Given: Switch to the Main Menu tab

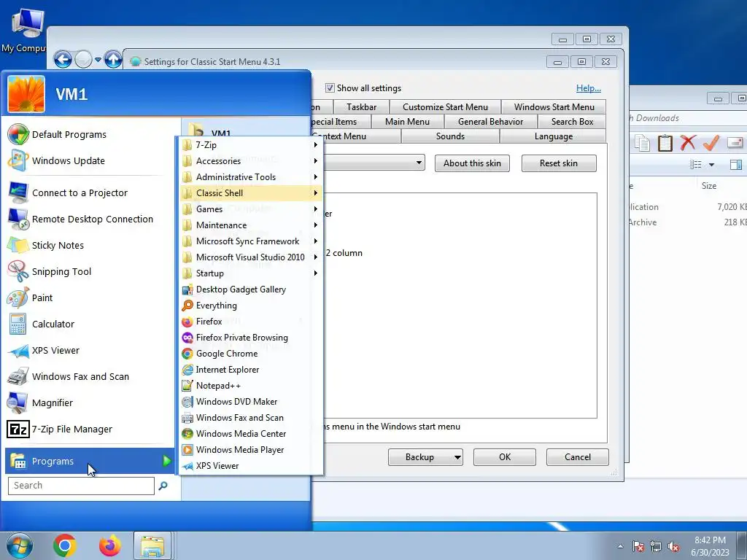Looking at the screenshot, I should pyautogui.click(x=407, y=122).
